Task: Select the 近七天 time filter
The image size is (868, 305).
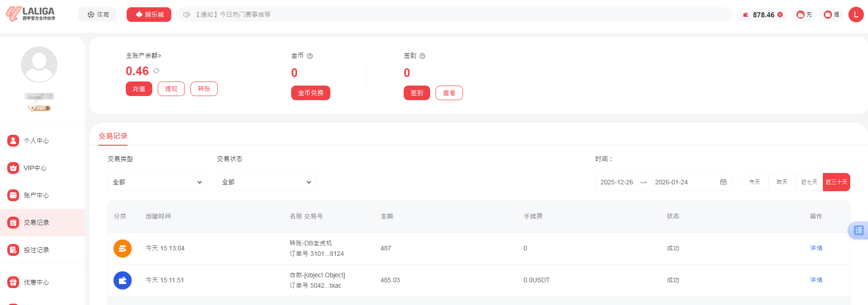Action: click(809, 182)
